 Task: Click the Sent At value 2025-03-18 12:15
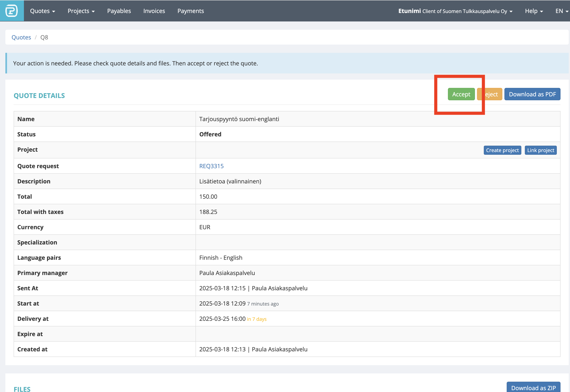[x=222, y=288]
